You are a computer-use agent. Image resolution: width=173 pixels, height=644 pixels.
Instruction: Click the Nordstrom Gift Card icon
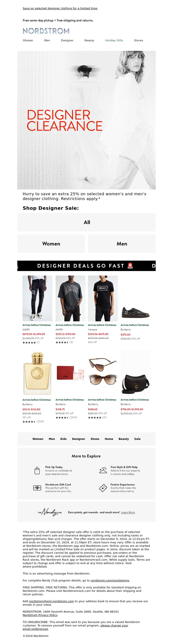click(x=37, y=488)
